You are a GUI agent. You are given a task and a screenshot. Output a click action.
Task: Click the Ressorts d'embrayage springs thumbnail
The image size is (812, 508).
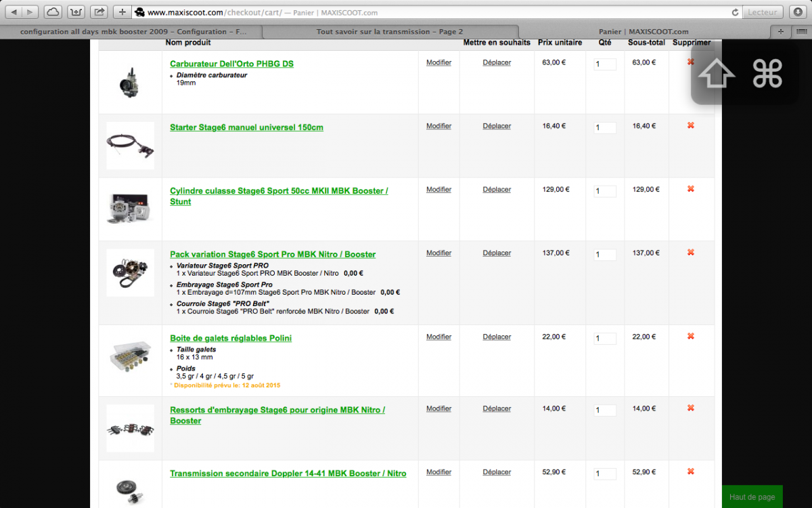tap(130, 429)
